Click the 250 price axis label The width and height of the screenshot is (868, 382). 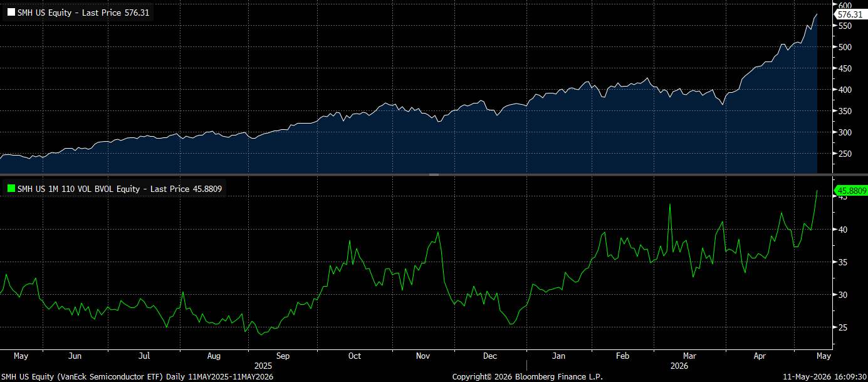point(845,154)
